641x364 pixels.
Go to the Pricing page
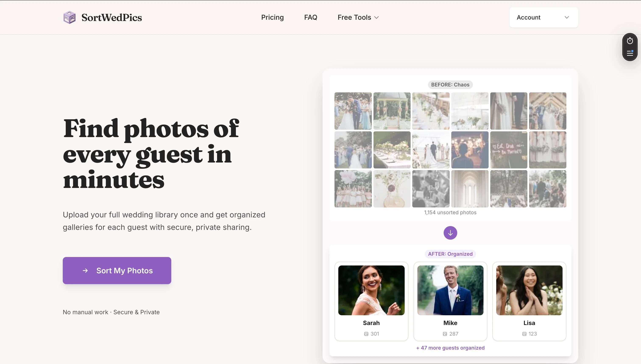272,17
